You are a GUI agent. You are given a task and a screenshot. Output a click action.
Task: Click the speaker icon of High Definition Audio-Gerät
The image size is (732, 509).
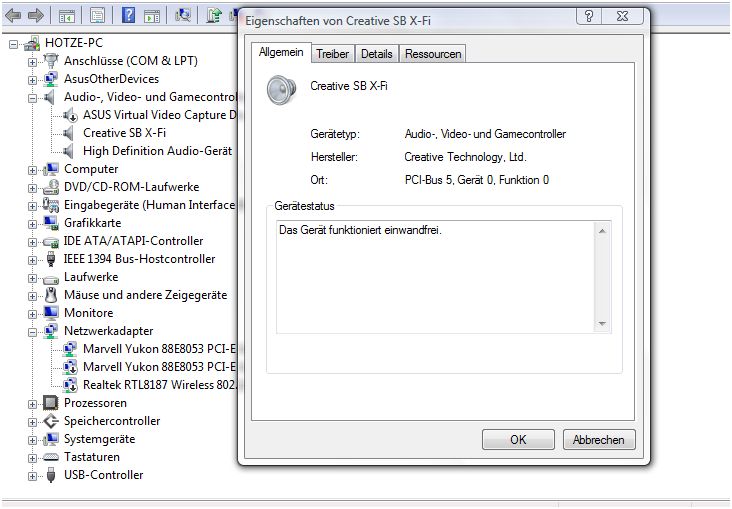click(68, 151)
